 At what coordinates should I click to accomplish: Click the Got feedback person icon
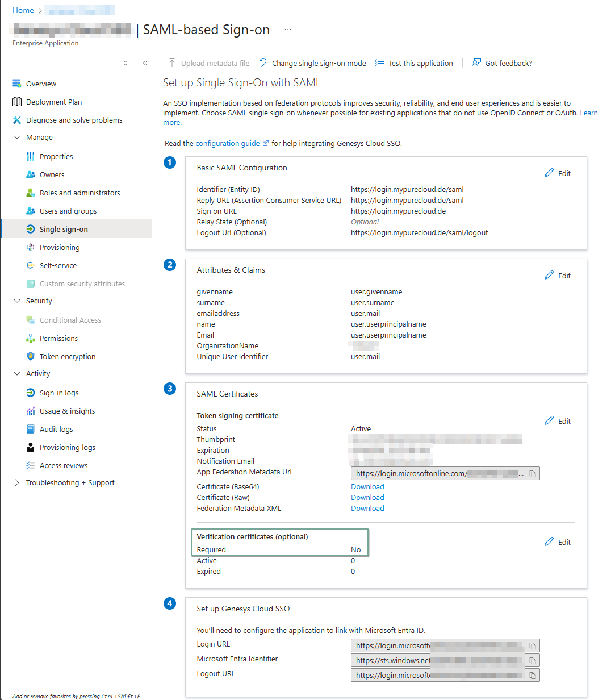(476, 63)
